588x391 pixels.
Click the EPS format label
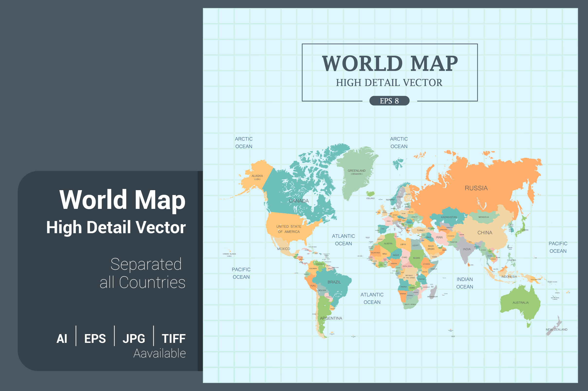[x=95, y=339]
